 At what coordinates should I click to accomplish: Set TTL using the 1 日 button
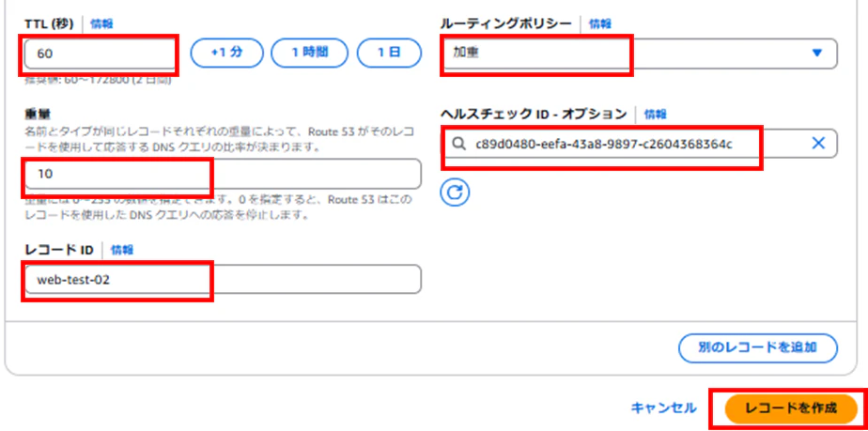[x=389, y=54]
